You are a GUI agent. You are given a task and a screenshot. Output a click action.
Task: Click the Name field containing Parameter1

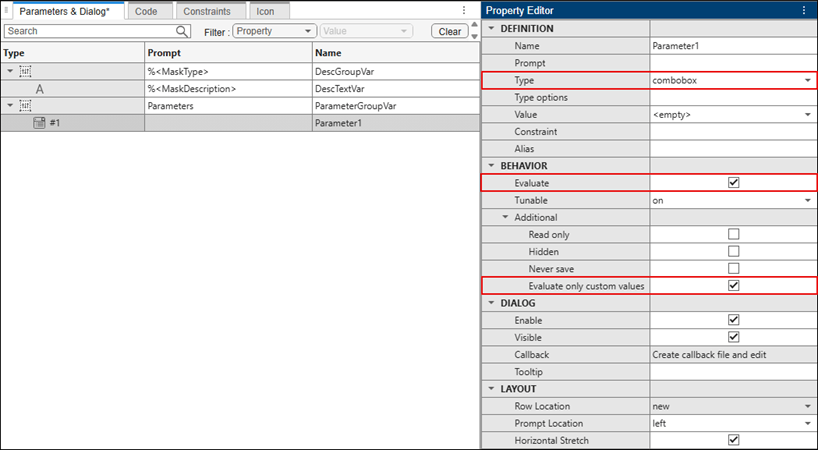pos(733,46)
